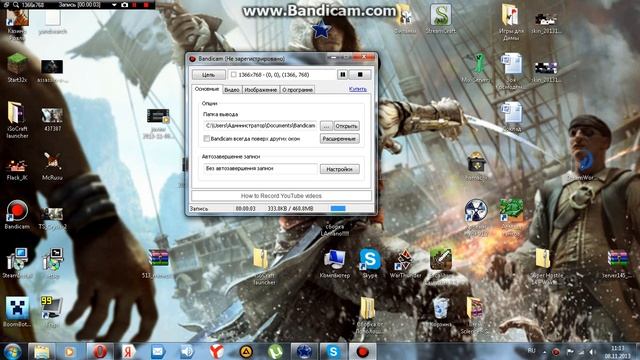Open the Flack_JK desktop icon

(x=17, y=169)
